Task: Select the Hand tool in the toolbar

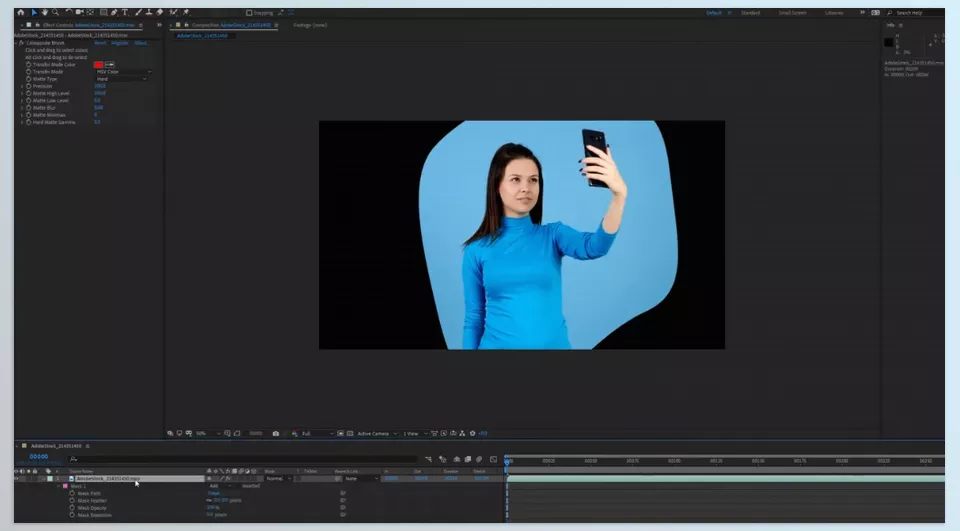Action: coord(44,12)
